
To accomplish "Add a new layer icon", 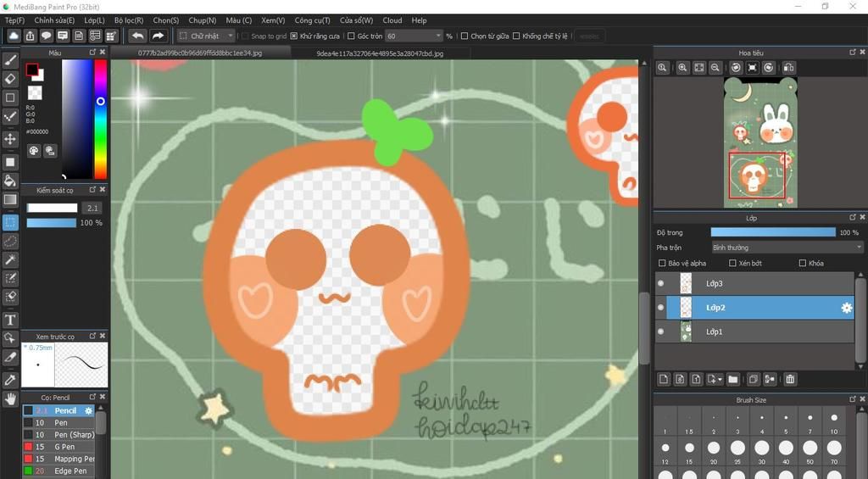I will pyautogui.click(x=664, y=379).
